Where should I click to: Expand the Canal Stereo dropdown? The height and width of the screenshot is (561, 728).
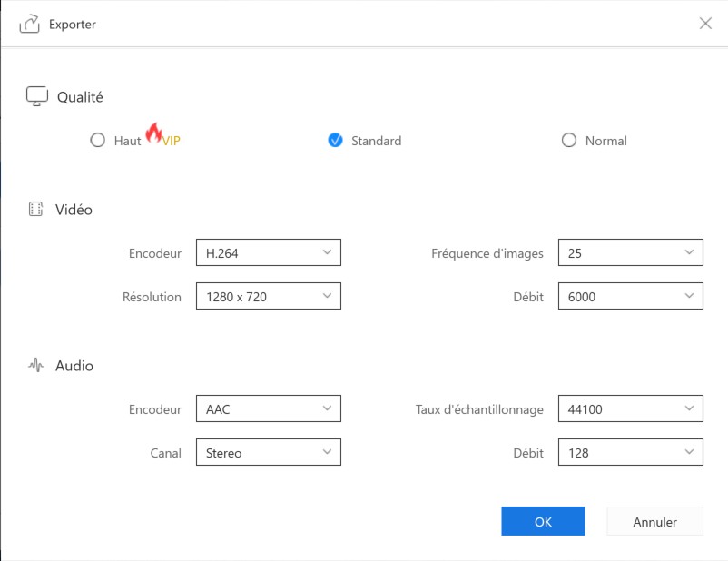268,453
